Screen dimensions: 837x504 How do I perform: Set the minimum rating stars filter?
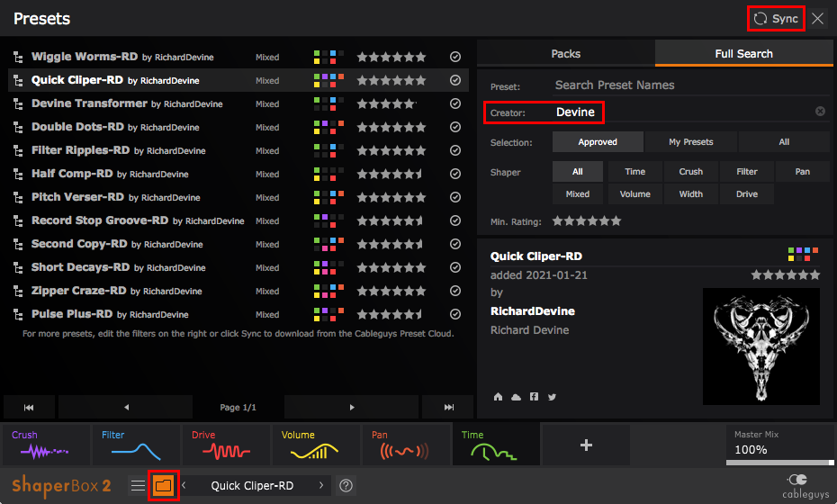tap(587, 221)
